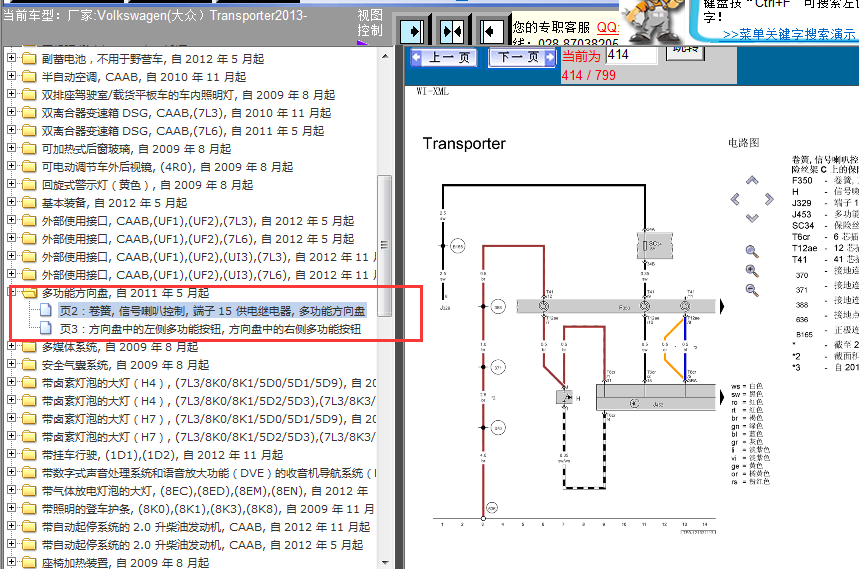Click tree scrollbar down arrow
Screen dimensions: 859x569
coord(385,562)
